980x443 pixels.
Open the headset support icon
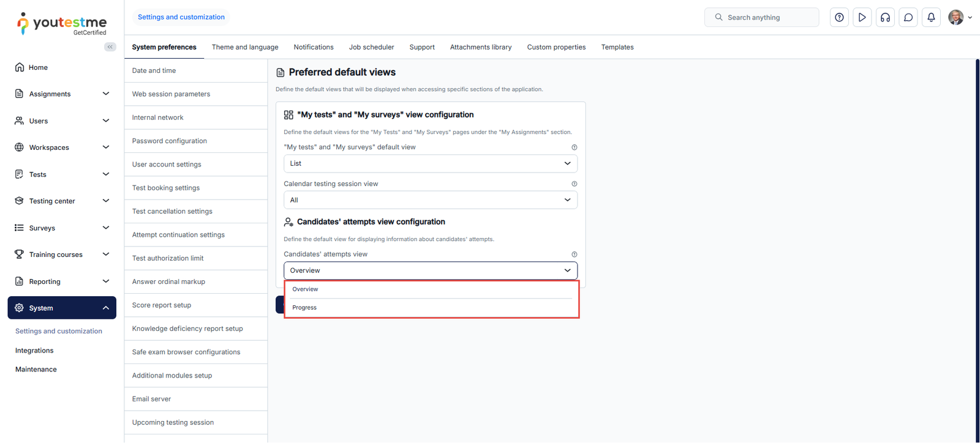[885, 18]
